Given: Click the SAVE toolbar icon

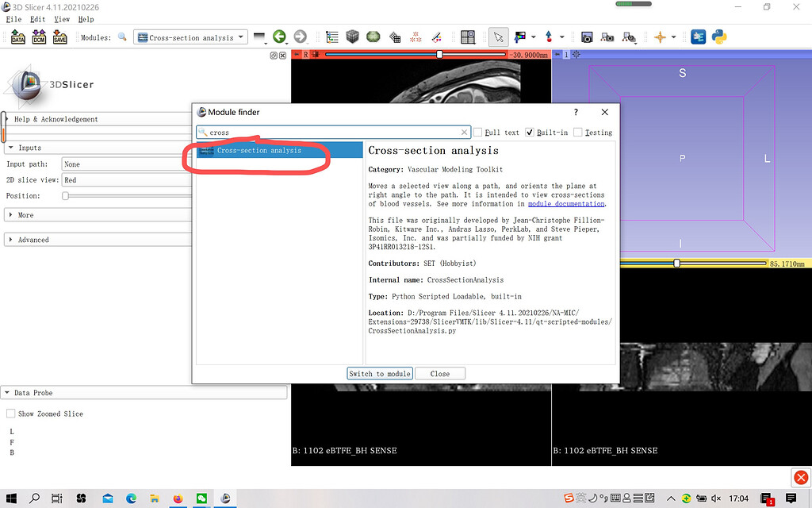Looking at the screenshot, I should click(59, 37).
